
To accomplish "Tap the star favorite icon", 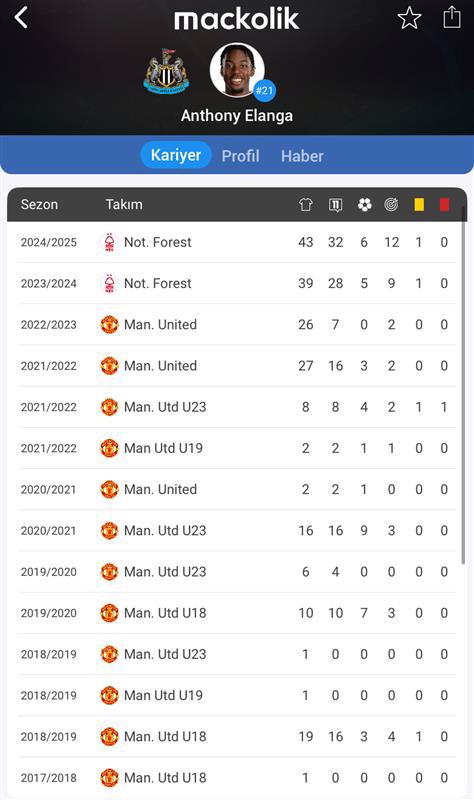I will click(409, 18).
